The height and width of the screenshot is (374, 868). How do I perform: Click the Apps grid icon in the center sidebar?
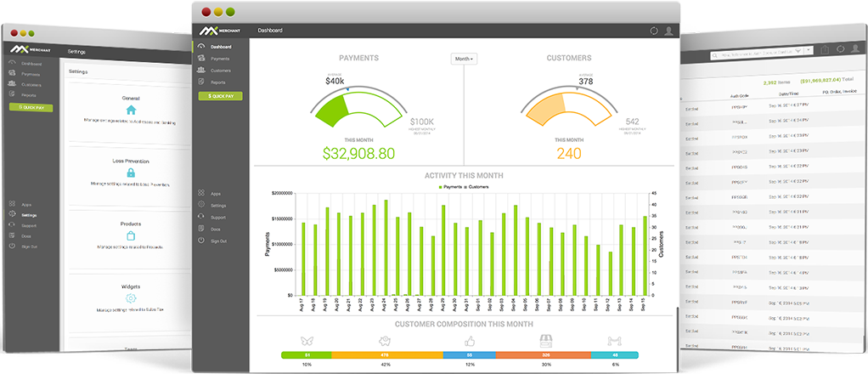pyautogui.click(x=201, y=193)
